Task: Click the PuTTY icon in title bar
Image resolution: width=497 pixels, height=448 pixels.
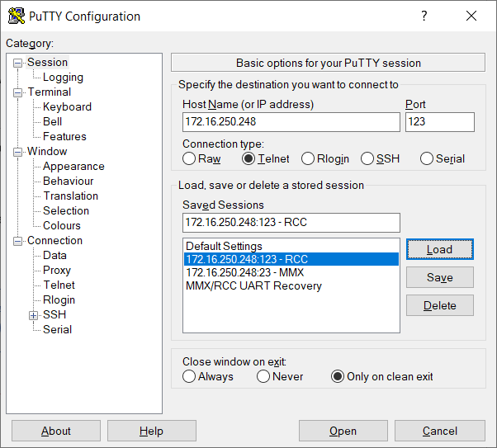Action: pyautogui.click(x=16, y=17)
